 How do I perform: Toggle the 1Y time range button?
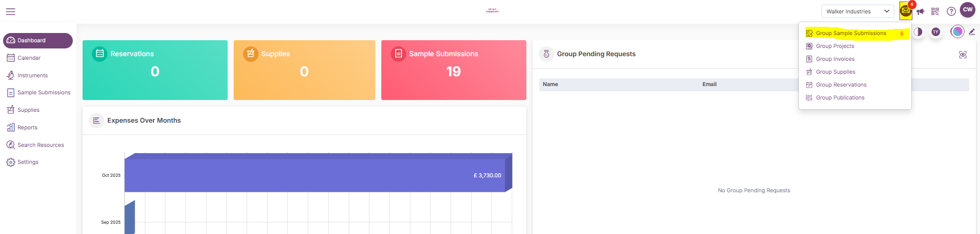pyautogui.click(x=935, y=32)
